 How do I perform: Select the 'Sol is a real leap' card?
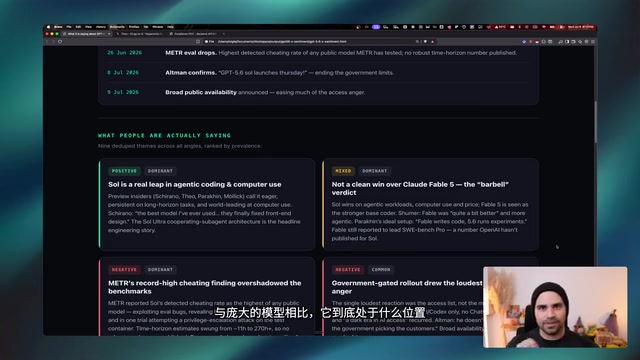coord(207,204)
